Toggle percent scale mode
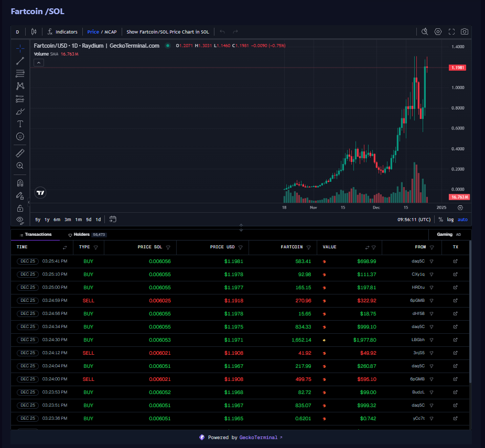485x448 pixels. tap(441, 220)
